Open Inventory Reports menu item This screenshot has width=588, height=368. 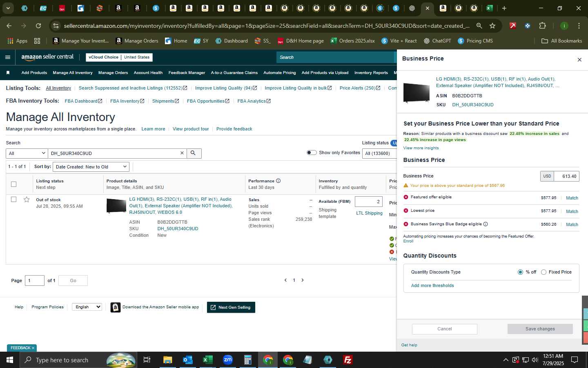click(x=371, y=73)
